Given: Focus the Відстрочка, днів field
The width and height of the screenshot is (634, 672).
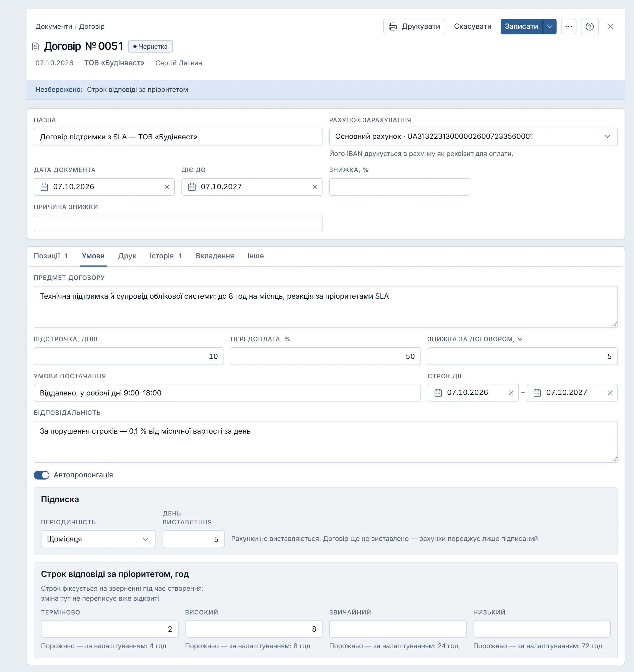Looking at the screenshot, I should click(x=129, y=356).
